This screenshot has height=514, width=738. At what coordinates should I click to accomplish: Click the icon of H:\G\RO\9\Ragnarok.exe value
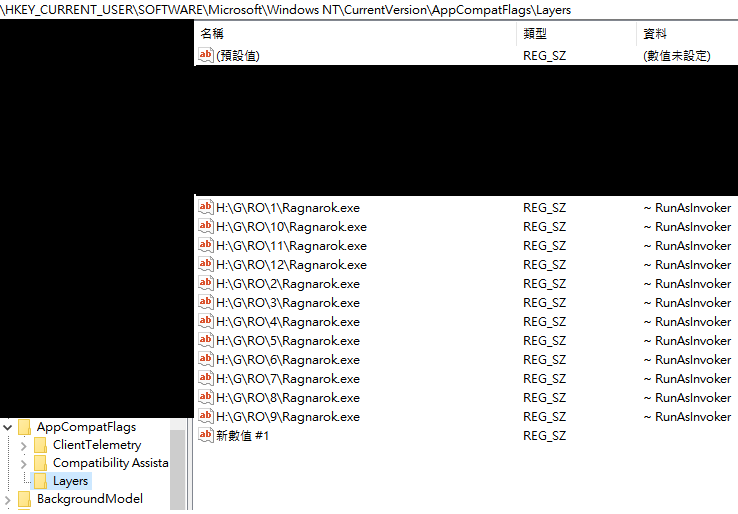pyautogui.click(x=206, y=416)
